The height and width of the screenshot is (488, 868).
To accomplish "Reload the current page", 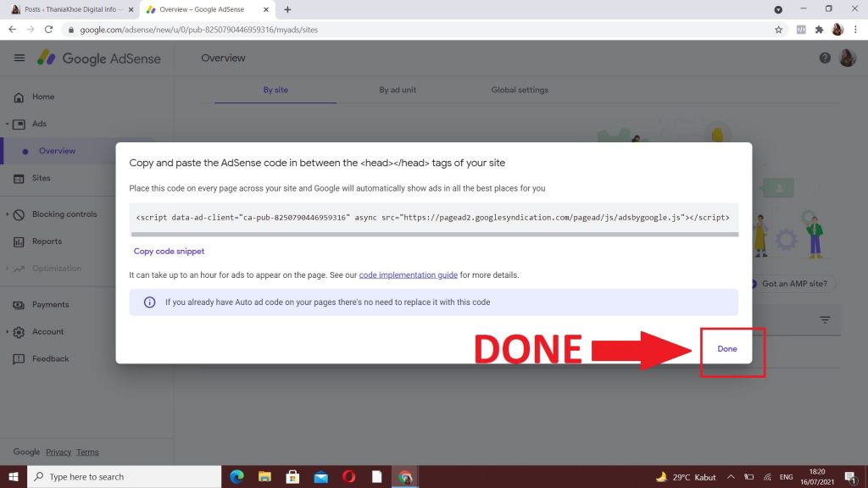I will tap(48, 30).
